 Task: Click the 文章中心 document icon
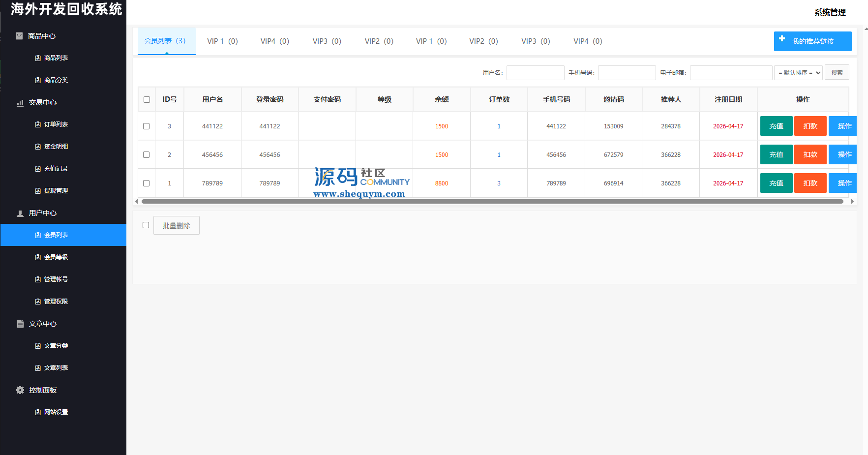click(20, 324)
